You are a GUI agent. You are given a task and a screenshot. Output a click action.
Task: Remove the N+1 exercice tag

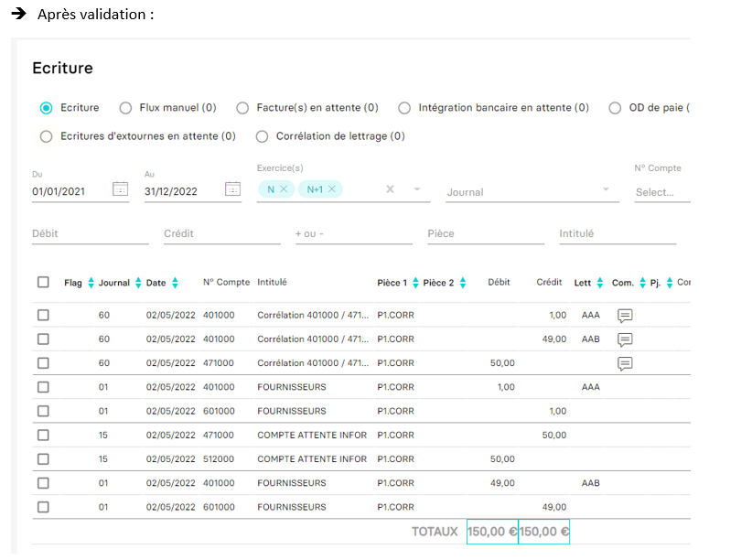coord(332,189)
